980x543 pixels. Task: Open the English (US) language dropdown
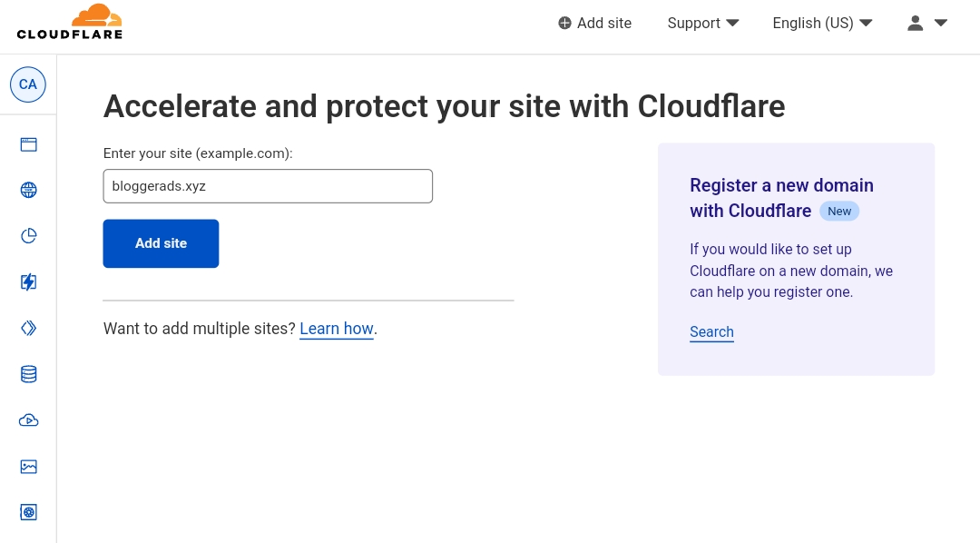coord(822,24)
